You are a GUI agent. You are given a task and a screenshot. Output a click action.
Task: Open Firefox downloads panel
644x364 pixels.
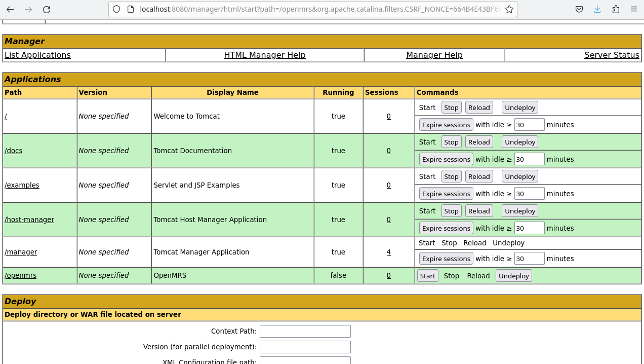pos(597,9)
